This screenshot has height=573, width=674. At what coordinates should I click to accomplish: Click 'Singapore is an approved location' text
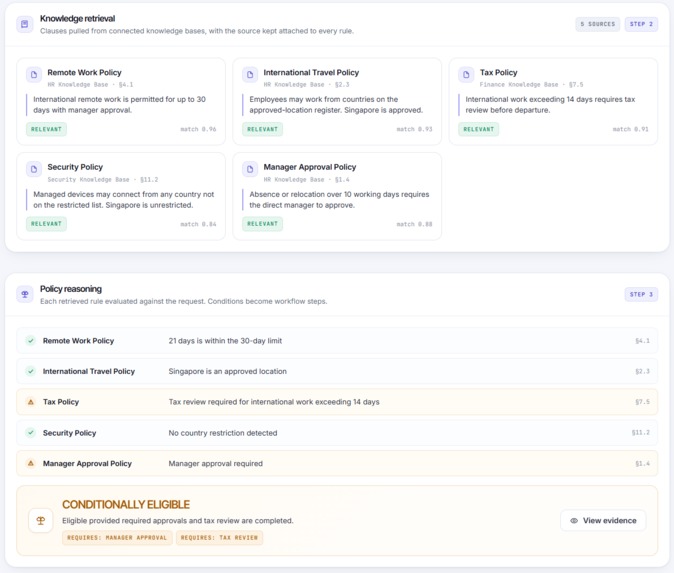227,371
